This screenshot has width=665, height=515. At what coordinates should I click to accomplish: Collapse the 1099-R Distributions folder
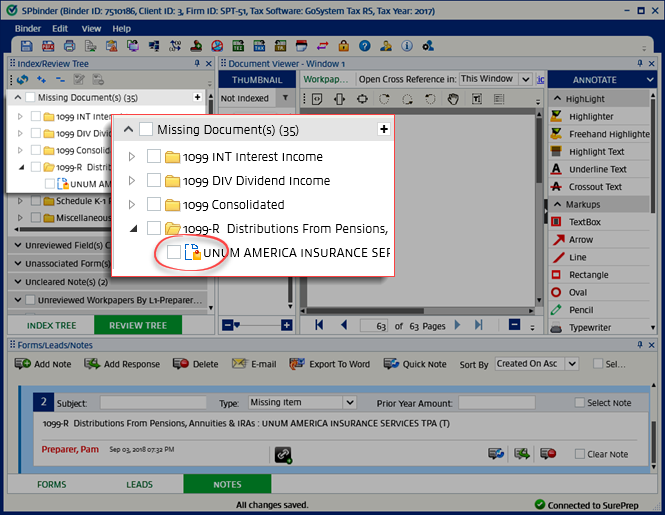(x=133, y=229)
